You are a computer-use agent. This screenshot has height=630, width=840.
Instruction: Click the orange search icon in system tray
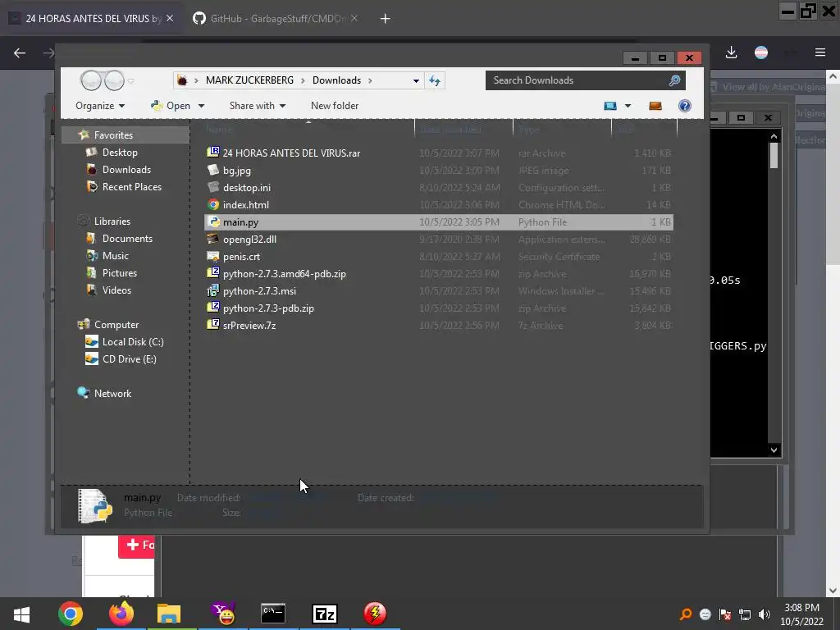[x=685, y=614]
